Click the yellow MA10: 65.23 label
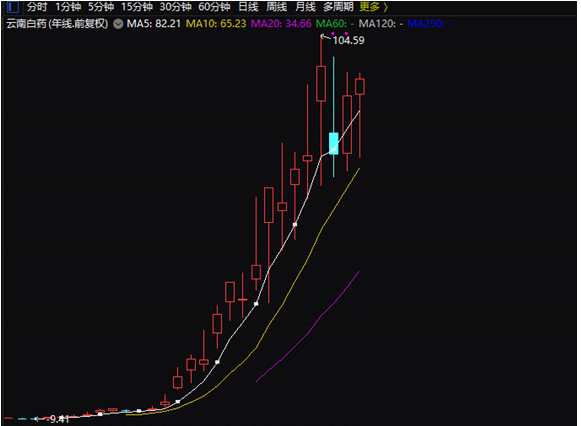Viewport: 581px width, 426px height. coord(216,24)
